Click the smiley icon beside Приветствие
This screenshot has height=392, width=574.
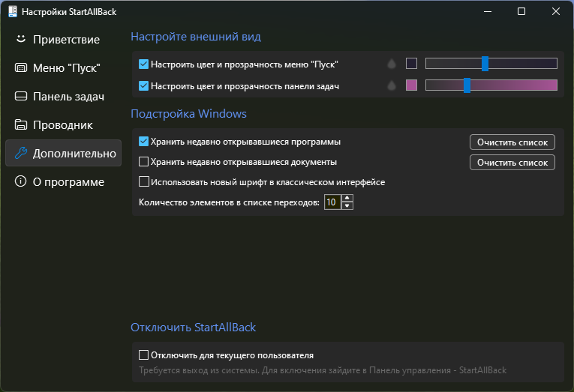pyautogui.click(x=20, y=39)
